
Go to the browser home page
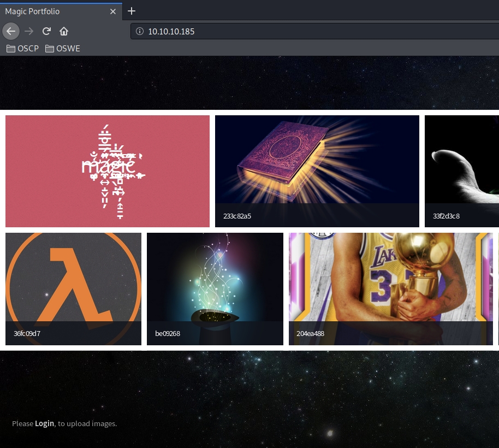(64, 31)
